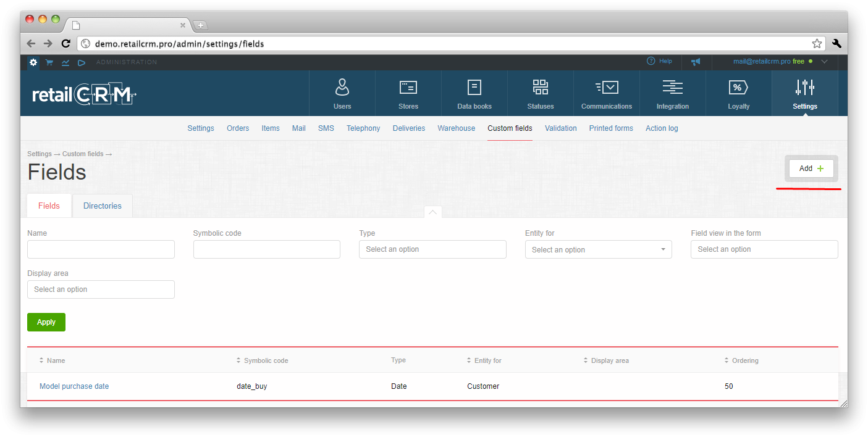Go to Warehouse submenu item
The width and height of the screenshot is (868, 437).
coord(457,128)
